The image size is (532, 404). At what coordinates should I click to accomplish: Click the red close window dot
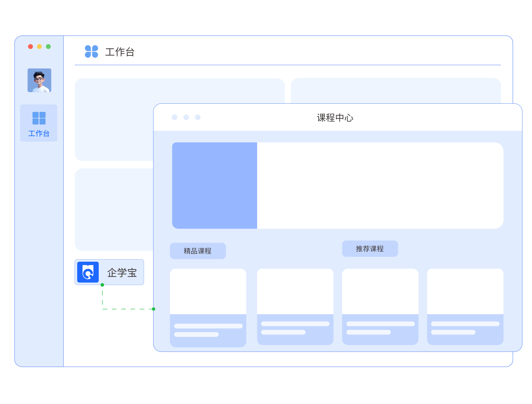31,47
